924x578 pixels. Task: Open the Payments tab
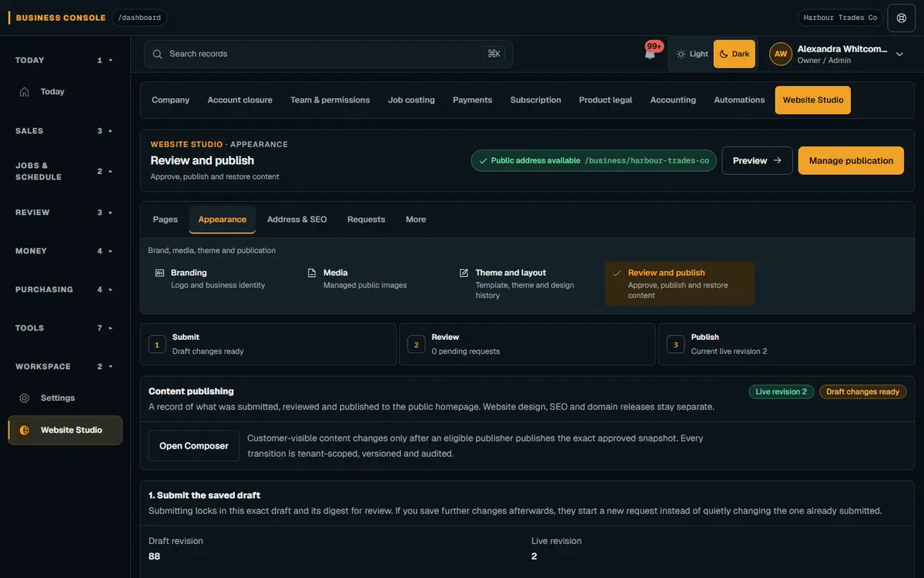tap(472, 100)
